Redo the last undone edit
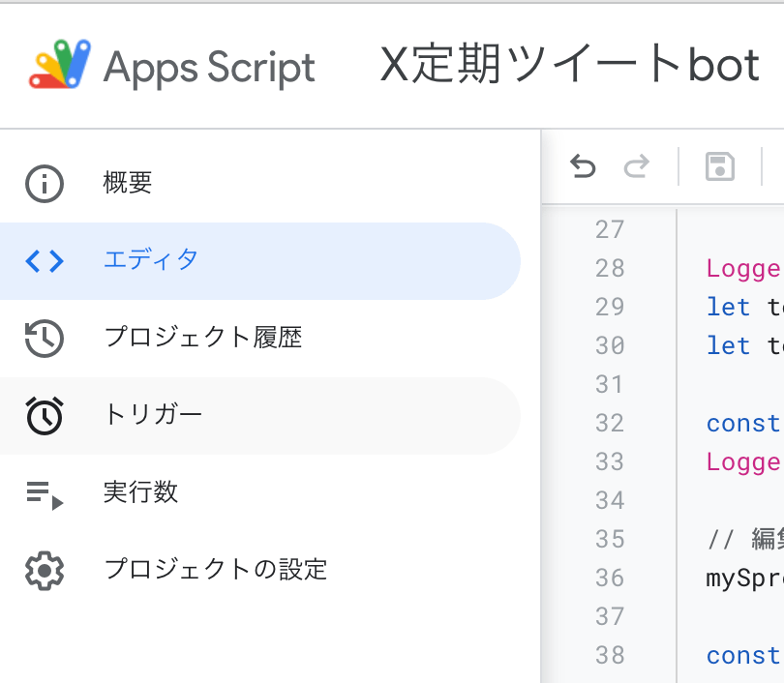This screenshot has width=784, height=683. point(637,166)
